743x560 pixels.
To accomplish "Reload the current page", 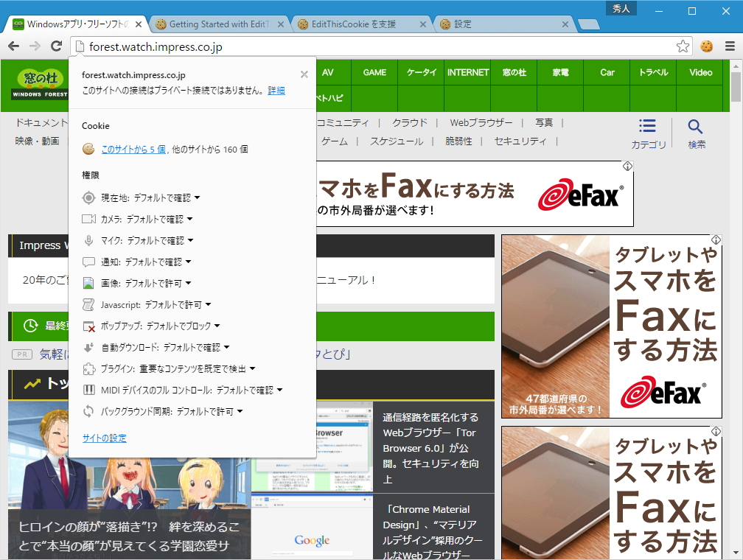I will 56,46.
